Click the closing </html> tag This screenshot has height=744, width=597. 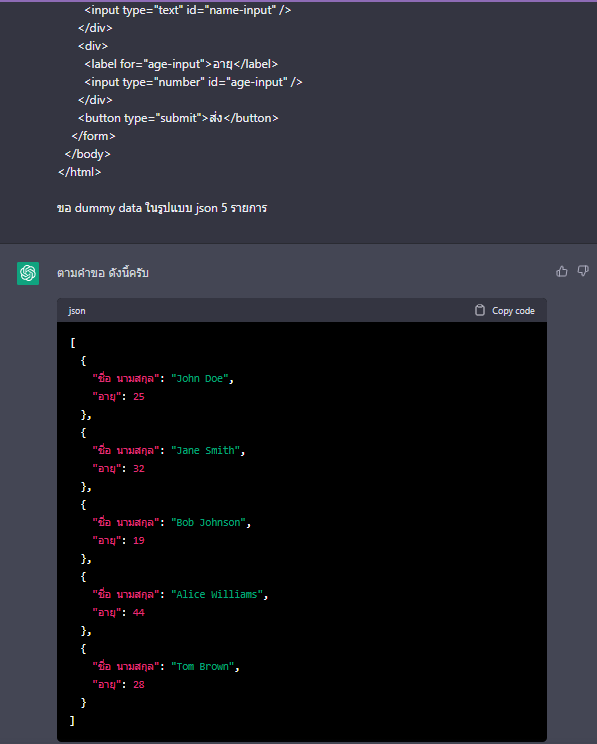[79, 172]
